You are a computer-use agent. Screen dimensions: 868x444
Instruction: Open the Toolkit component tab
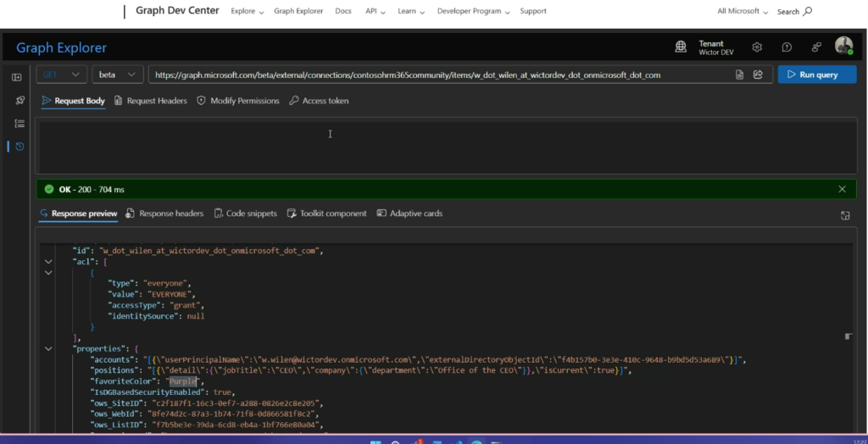pos(326,214)
